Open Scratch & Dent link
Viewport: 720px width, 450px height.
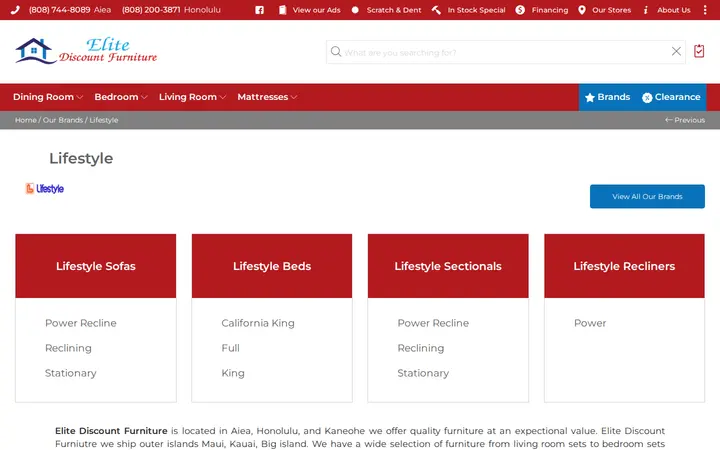[394, 10]
